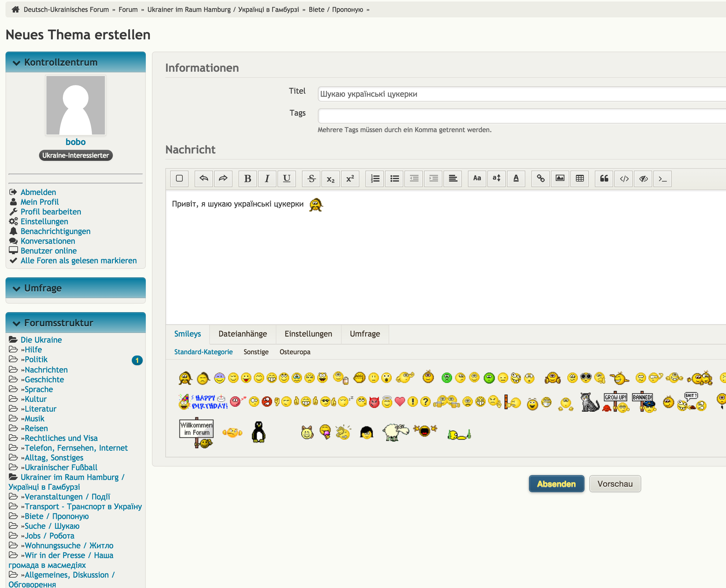726x588 pixels.
Task: Insert a hyperlink via chain icon
Action: point(541,179)
